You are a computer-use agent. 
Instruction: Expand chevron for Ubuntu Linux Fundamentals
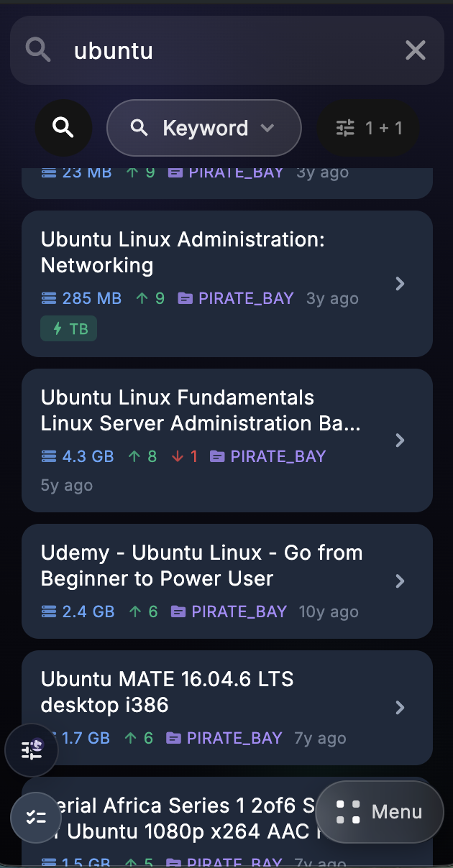point(401,440)
